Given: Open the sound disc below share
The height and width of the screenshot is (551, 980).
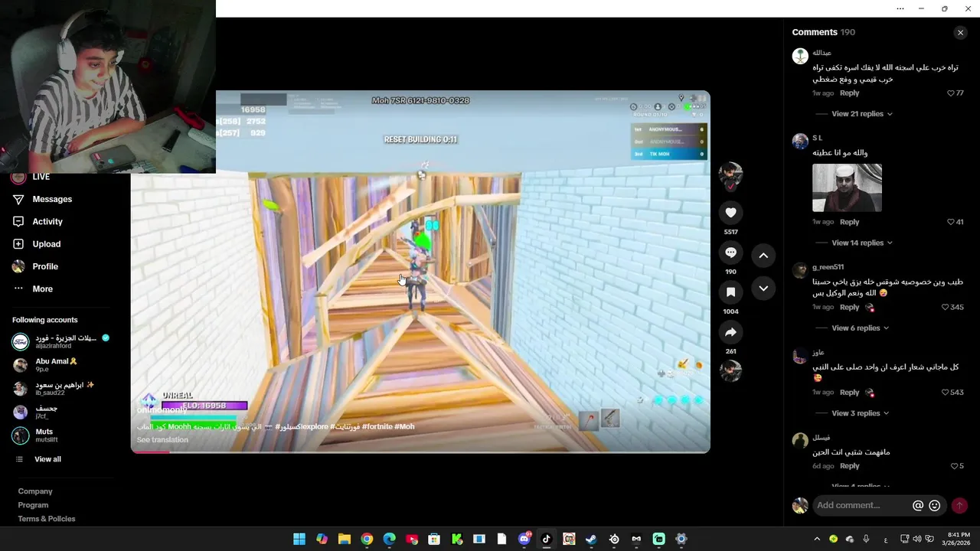Looking at the screenshot, I should [730, 370].
